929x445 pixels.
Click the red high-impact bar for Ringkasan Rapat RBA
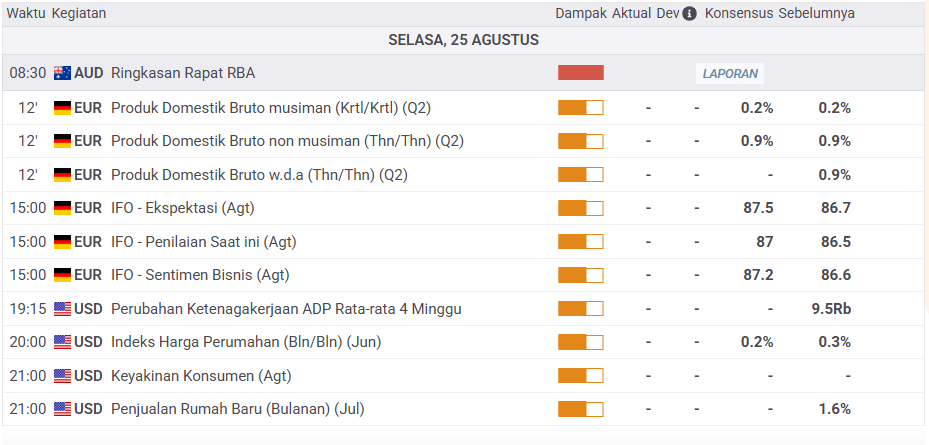point(581,73)
